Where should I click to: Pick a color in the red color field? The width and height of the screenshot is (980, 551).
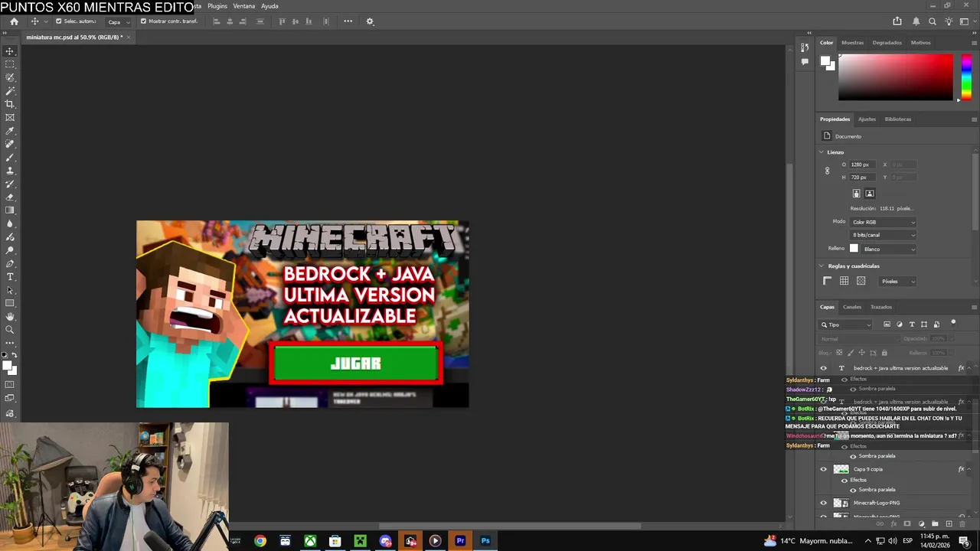[896, 77]
